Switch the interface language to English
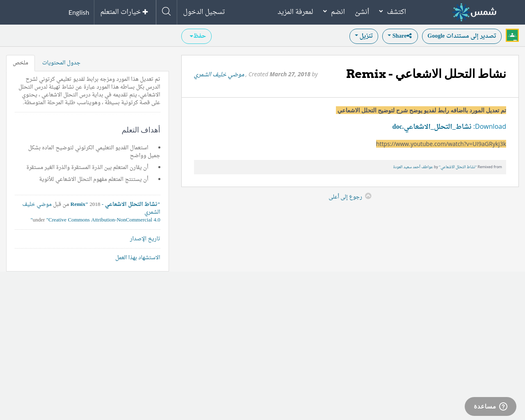 [79, 11]
